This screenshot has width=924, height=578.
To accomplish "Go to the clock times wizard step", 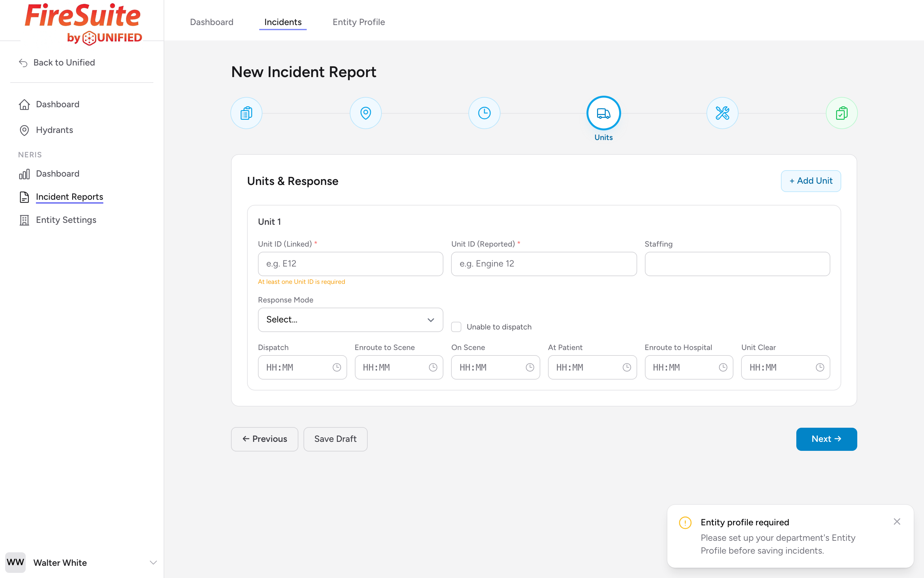I will [484, 113].
